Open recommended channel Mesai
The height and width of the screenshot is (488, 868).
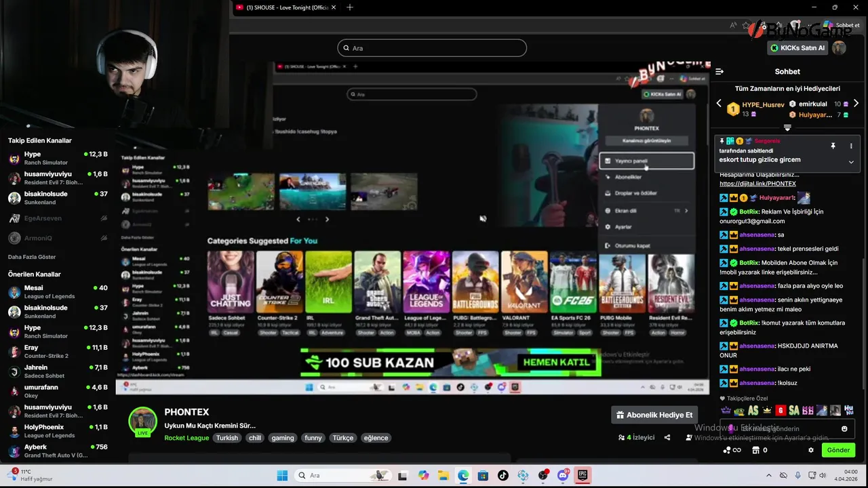tap(58, 292)
